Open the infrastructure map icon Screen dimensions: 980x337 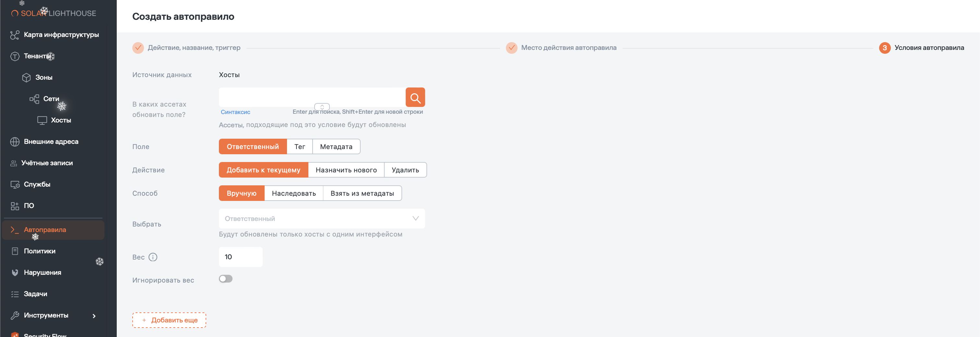coord(15,35)
